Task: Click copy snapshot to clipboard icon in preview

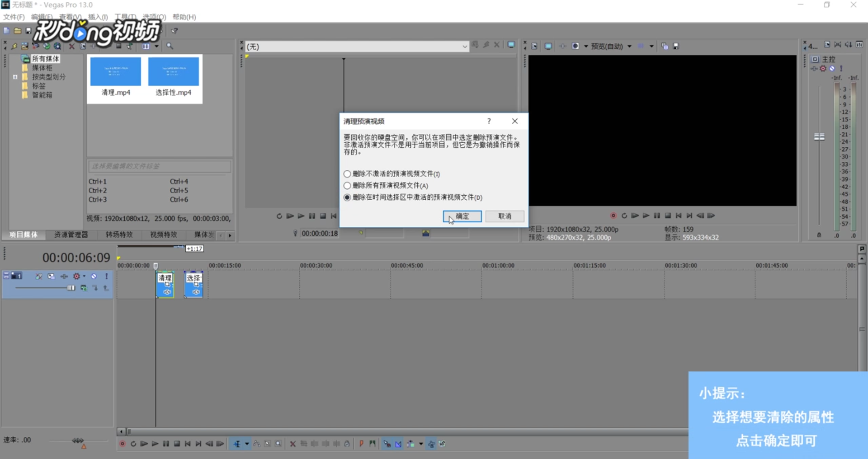Action: (x=665, y=46)
